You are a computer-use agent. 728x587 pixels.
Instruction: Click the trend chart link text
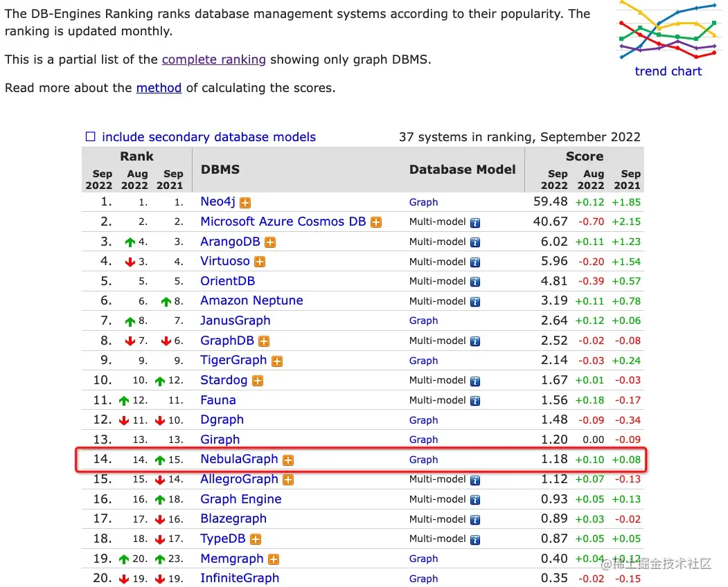coord(668,71)
